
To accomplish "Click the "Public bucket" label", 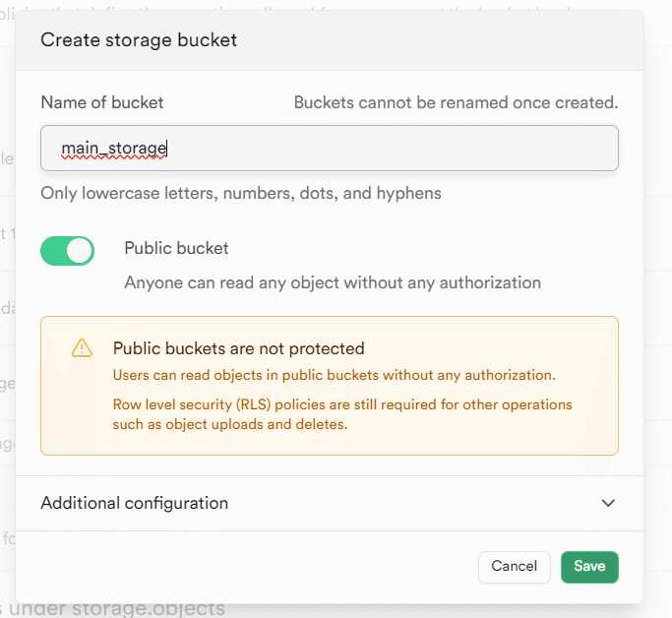I will [x=176, y=248].
